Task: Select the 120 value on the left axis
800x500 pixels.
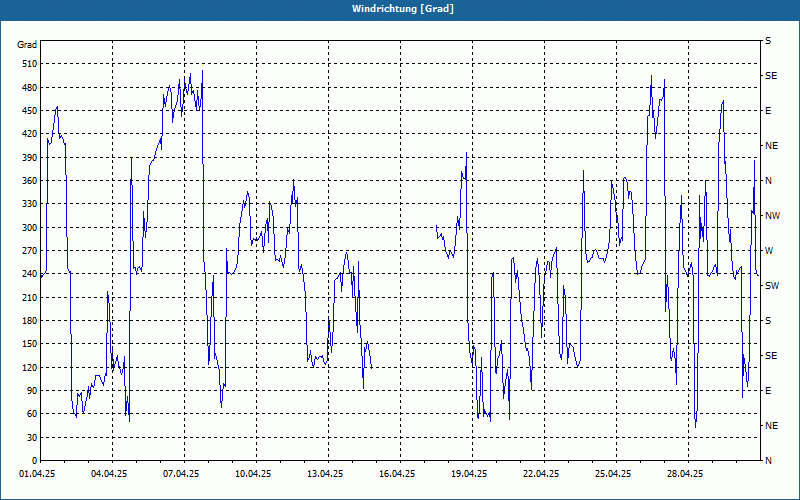Action: coord(30,367)
